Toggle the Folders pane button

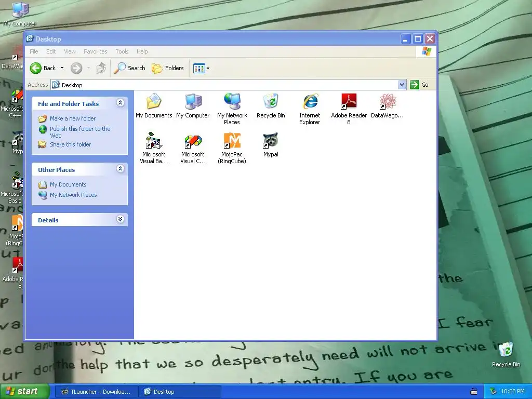(x=168, y=68)
